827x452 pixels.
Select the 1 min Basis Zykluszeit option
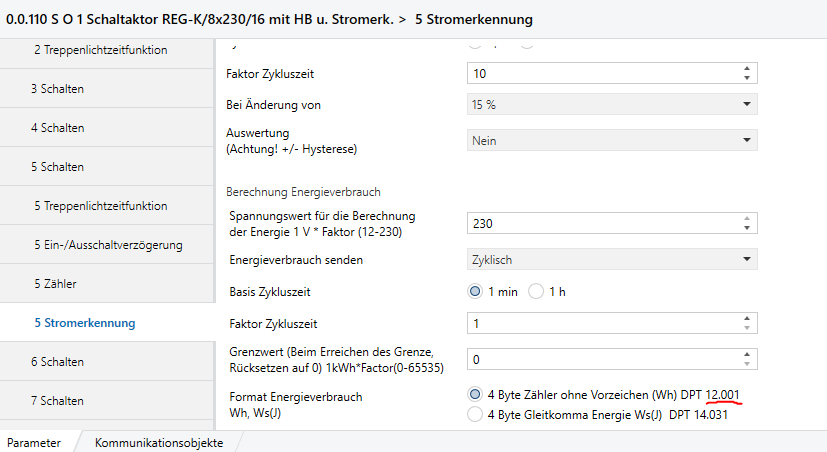pos(475,292)
